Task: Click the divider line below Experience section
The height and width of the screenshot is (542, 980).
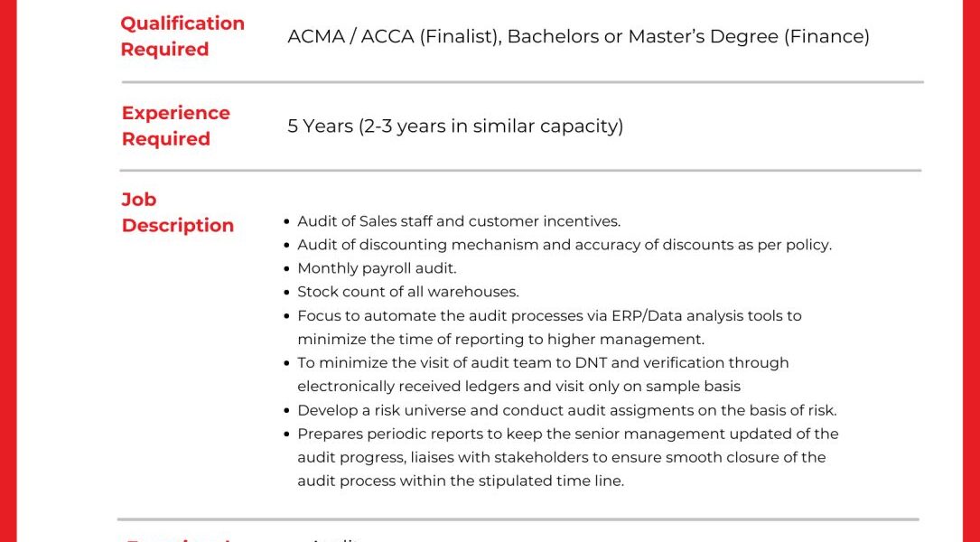Action: (x=520, y=170)
